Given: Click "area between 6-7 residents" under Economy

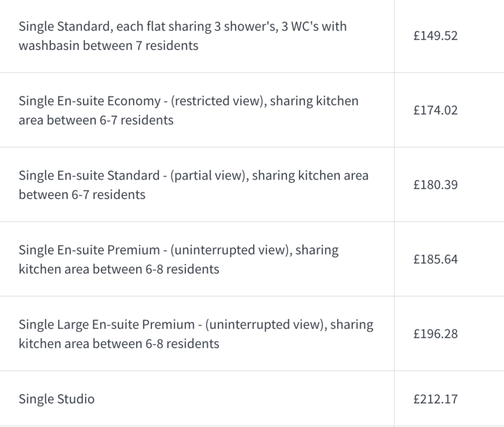Looking at the screenshot, I should (x=96, y=120).
